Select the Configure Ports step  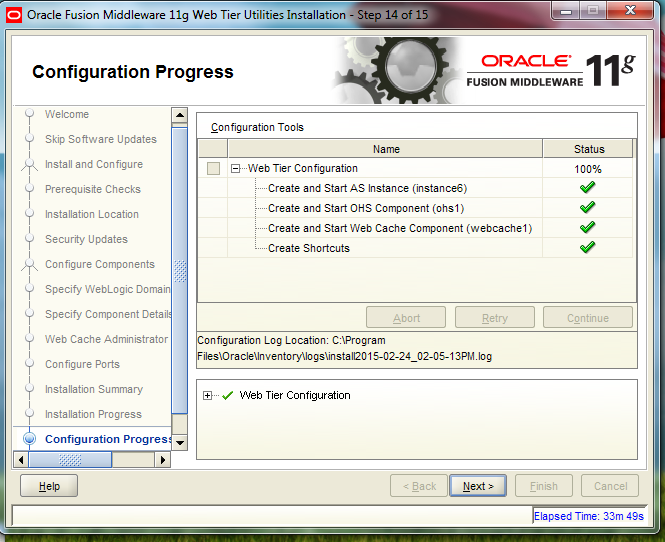82,364
